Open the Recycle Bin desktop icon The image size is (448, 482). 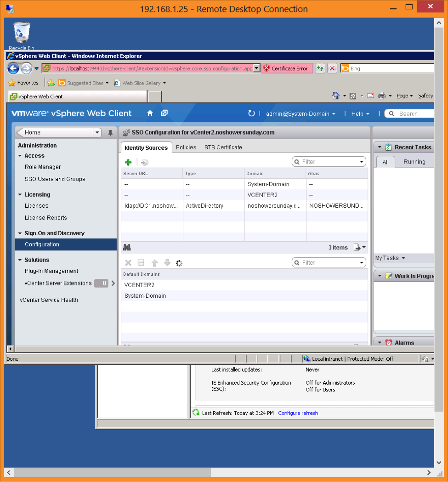pyautogui.click(x=22, y=36)
